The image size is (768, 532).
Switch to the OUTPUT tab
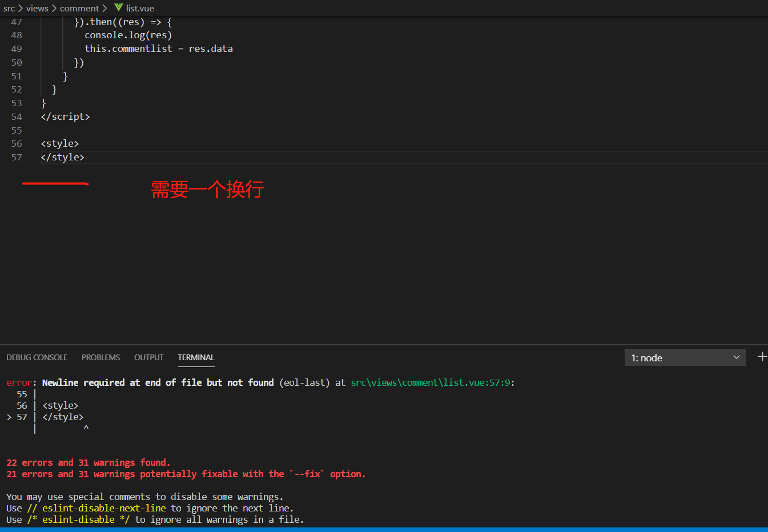pos(148,357)
